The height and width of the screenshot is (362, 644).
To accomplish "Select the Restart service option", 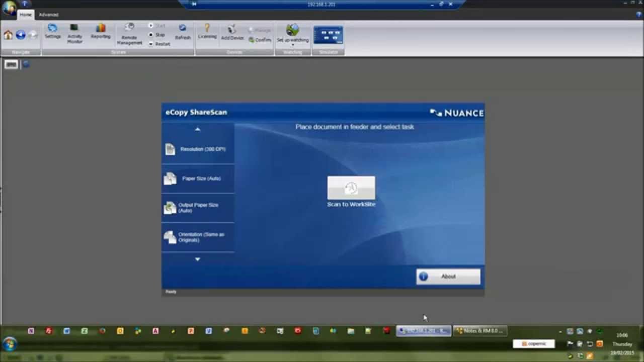I will click(x=159, y=44).
